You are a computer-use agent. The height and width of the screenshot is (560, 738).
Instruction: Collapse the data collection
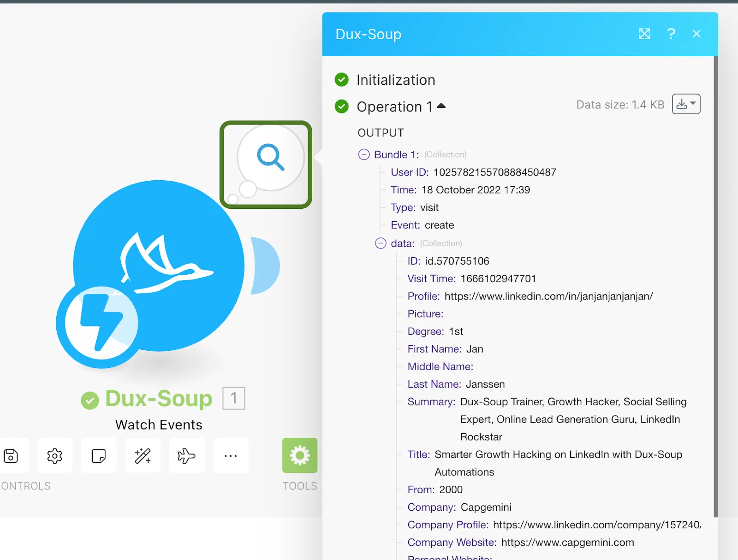coord(381,243)
